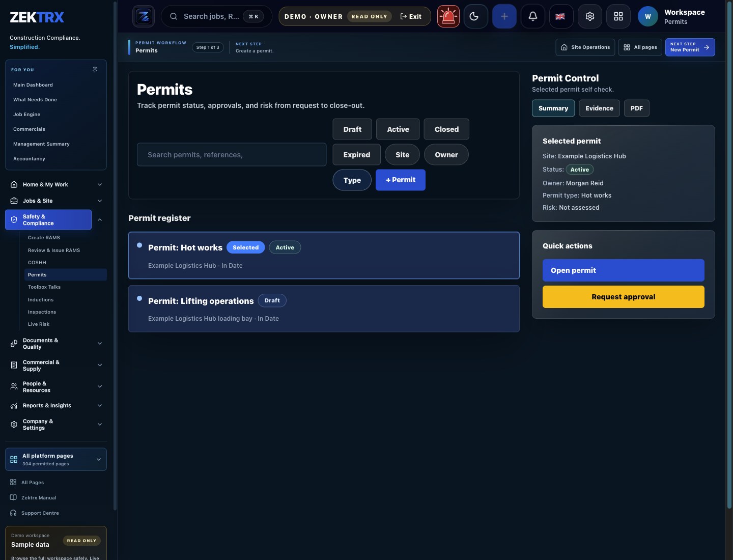Toggle the Draft filter chip
The width and height of the screenshot is (733, 560).
(352, 129)
